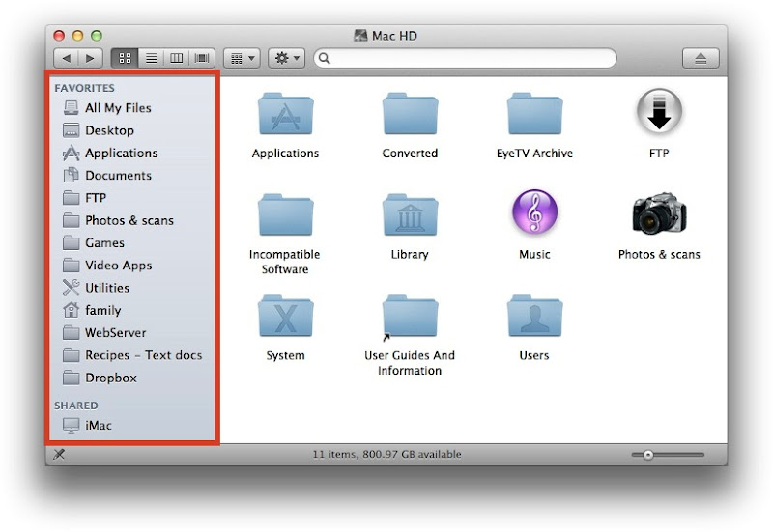Open All My Files in sidebar
The width and height of the screenshot is (773, 532).
pos(107,108)
